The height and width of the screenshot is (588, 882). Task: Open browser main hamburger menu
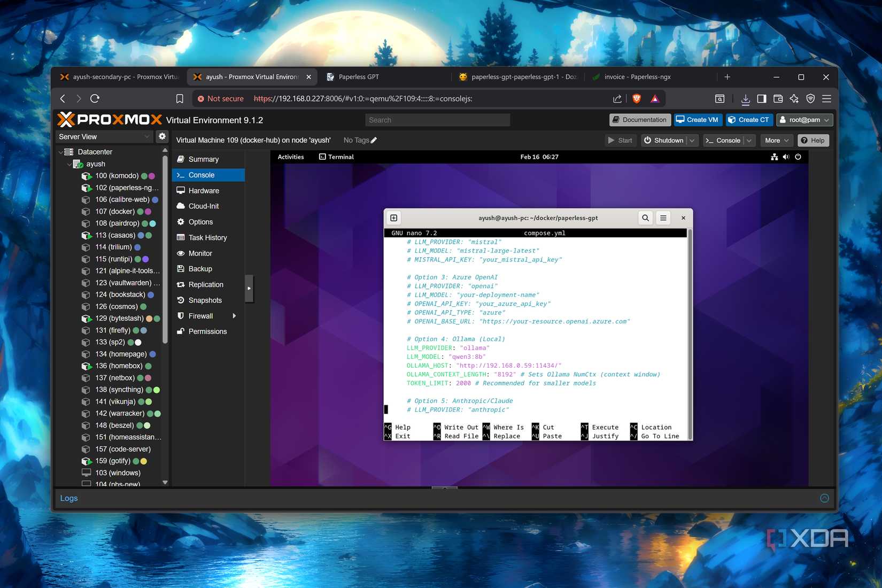coord(826,98)
